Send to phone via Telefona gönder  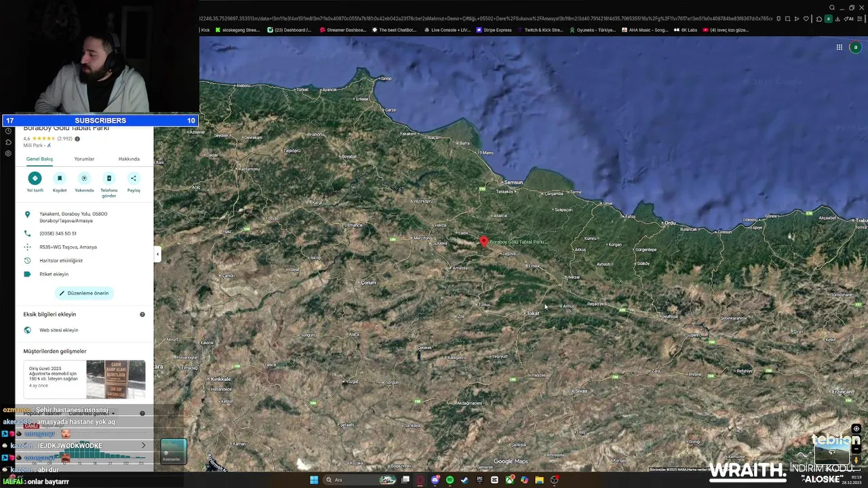tap(109, 178)
